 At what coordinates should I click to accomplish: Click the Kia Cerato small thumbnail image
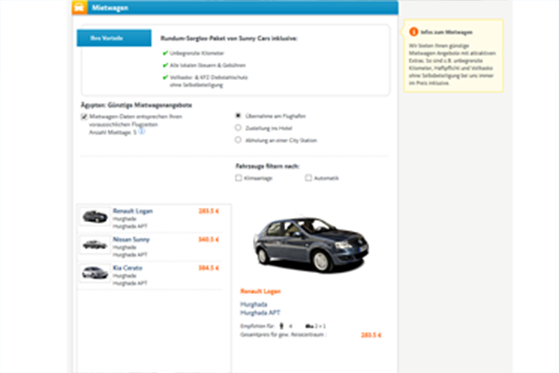(x=95, y=274)
